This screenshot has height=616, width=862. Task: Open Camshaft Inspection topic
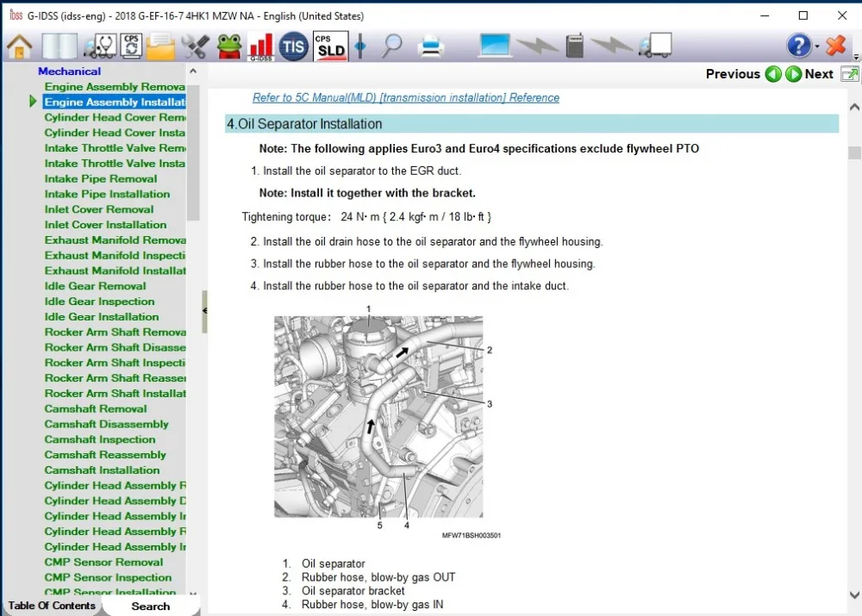(x=100, y=439)
